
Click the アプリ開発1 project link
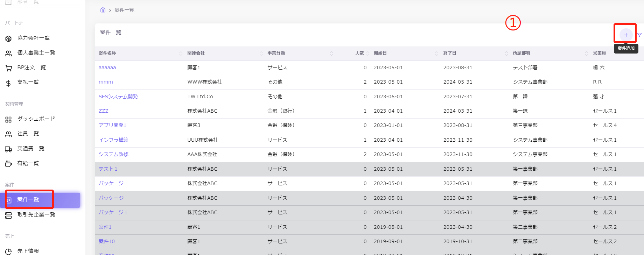coord(112,125)
